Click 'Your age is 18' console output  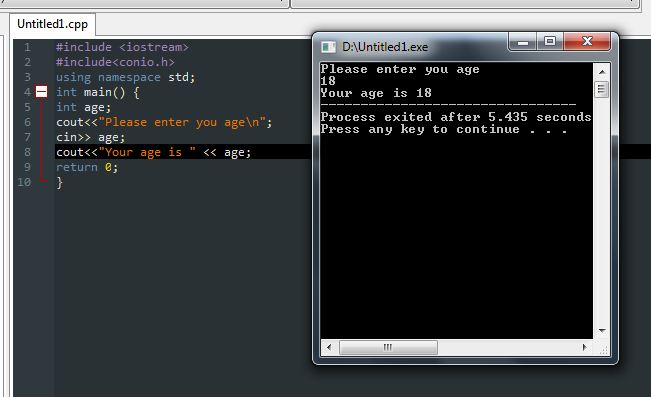(x=376, y=93)
